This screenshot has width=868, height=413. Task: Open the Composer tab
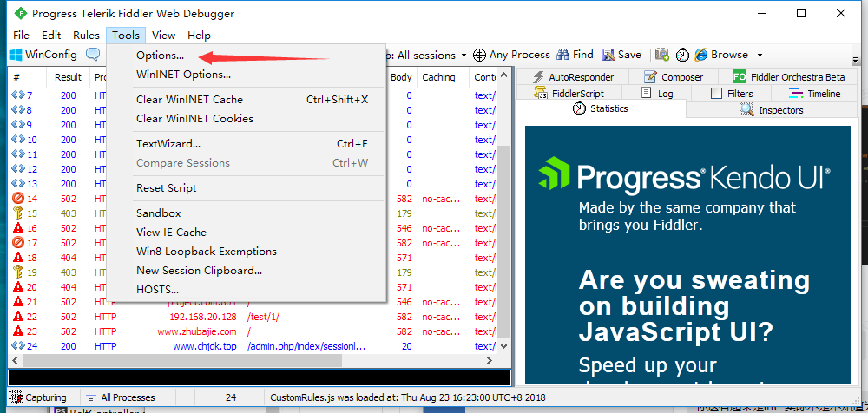[x=674, y=77]
